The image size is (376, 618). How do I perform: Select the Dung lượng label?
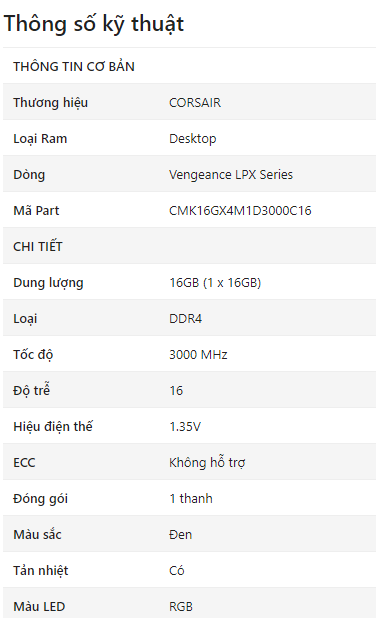(x=48, y=283)
